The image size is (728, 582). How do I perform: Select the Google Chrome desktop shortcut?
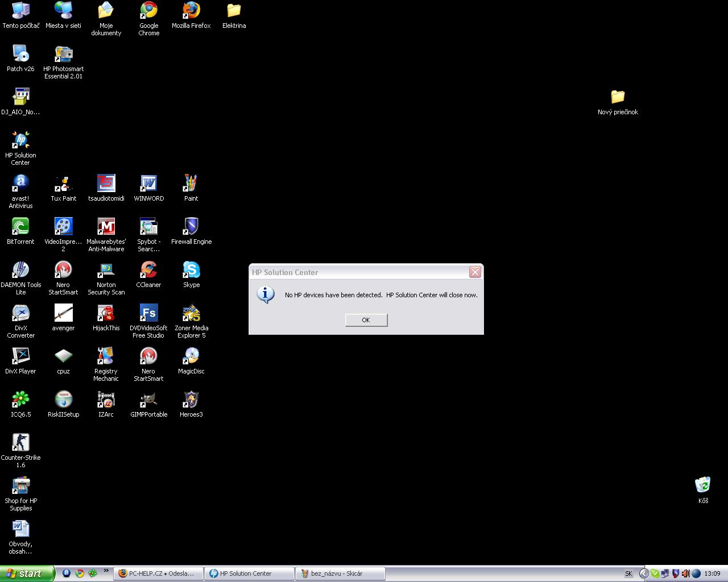[x=148, y=19]
